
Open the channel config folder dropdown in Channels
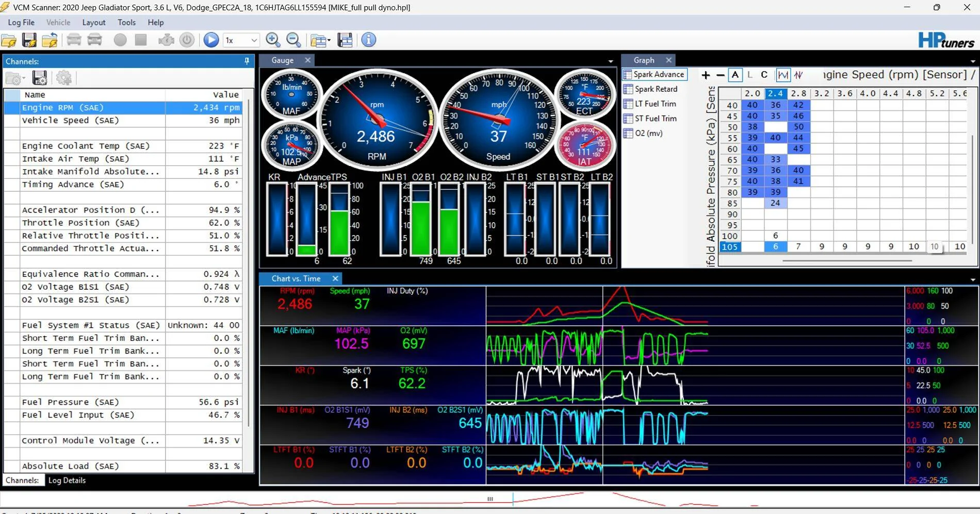pyautogui.click(x=15, y=78)
